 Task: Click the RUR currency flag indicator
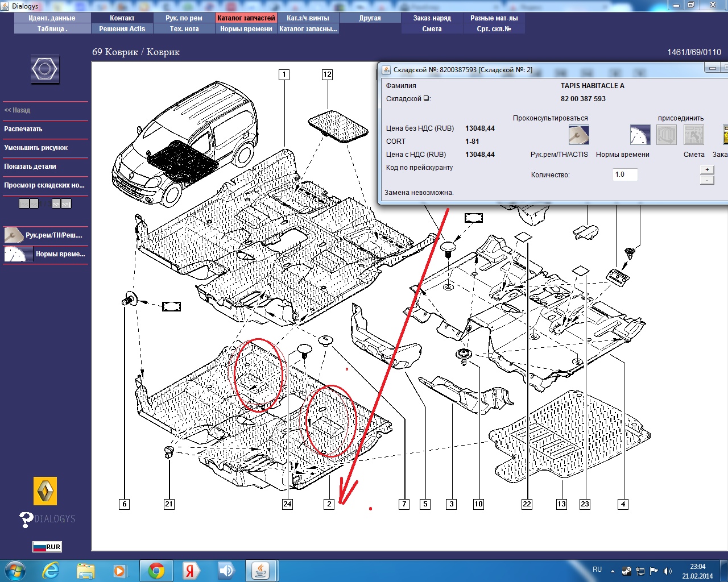click(x=47, y=547)
